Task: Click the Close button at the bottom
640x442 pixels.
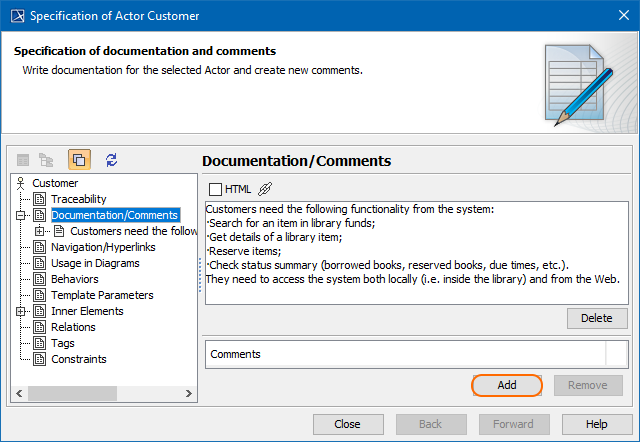Action: coord(348,424)
